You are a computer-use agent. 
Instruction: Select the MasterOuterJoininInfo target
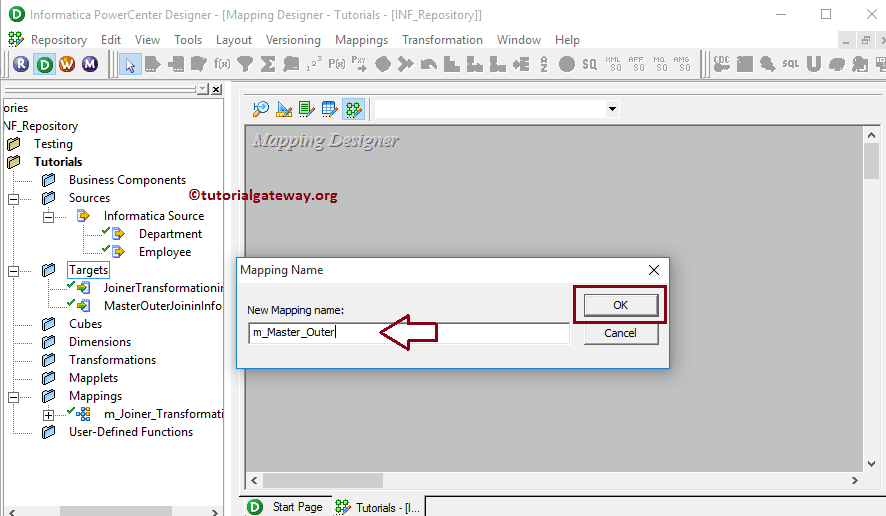(163, 306)
